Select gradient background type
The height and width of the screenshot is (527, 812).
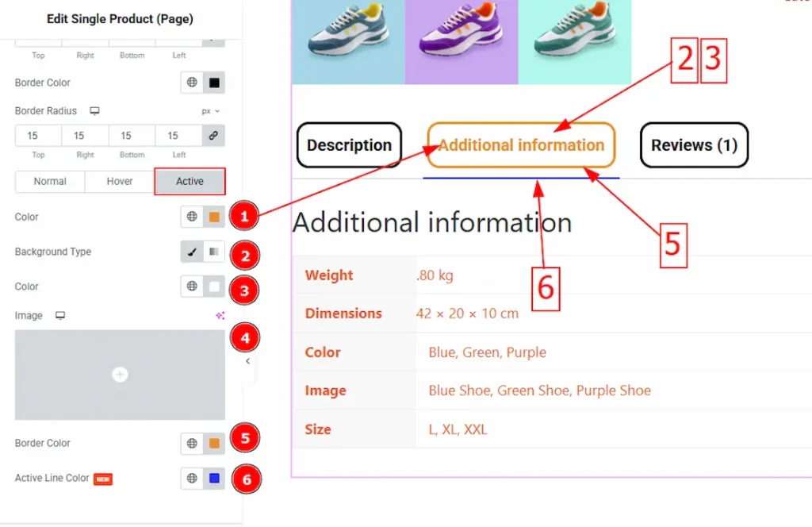click(x=213, y=252)
